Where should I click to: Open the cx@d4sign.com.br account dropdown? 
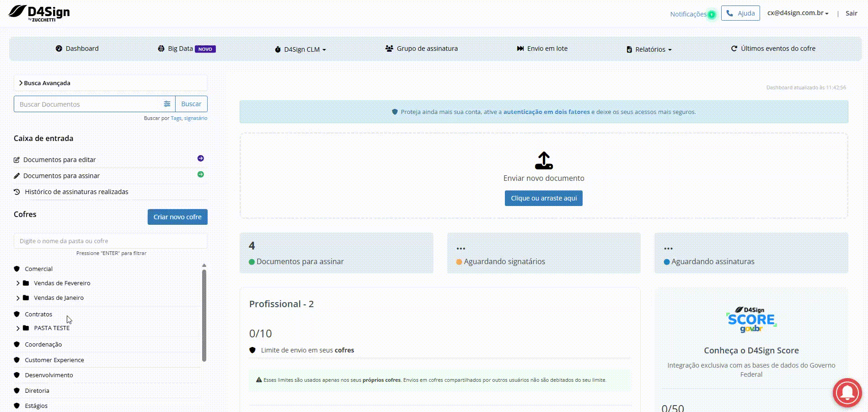798,13
